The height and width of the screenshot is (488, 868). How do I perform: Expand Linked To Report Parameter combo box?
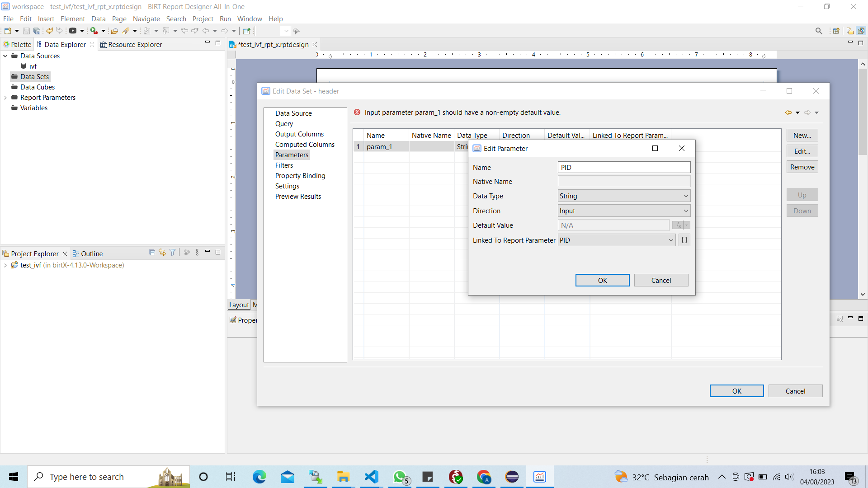617,240
